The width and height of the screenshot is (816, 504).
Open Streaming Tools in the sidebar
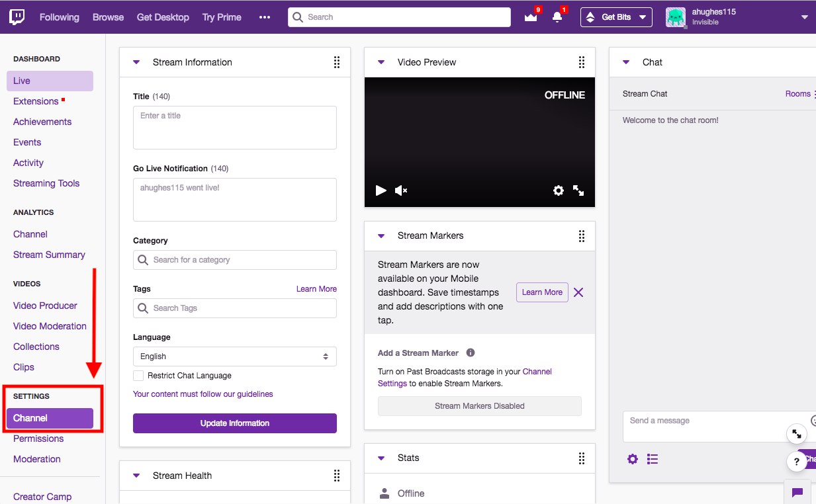click(46, 183)
